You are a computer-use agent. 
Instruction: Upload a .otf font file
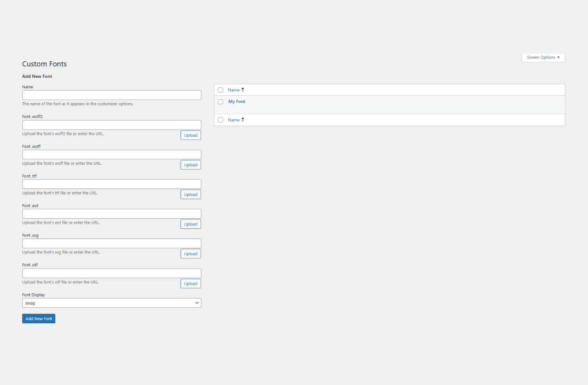(191, 283)
